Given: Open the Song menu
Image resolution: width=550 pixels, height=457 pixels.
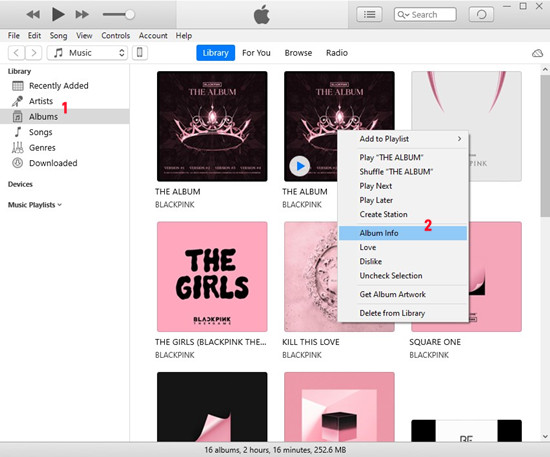Looking at the screenshot, I should [58, 35].
